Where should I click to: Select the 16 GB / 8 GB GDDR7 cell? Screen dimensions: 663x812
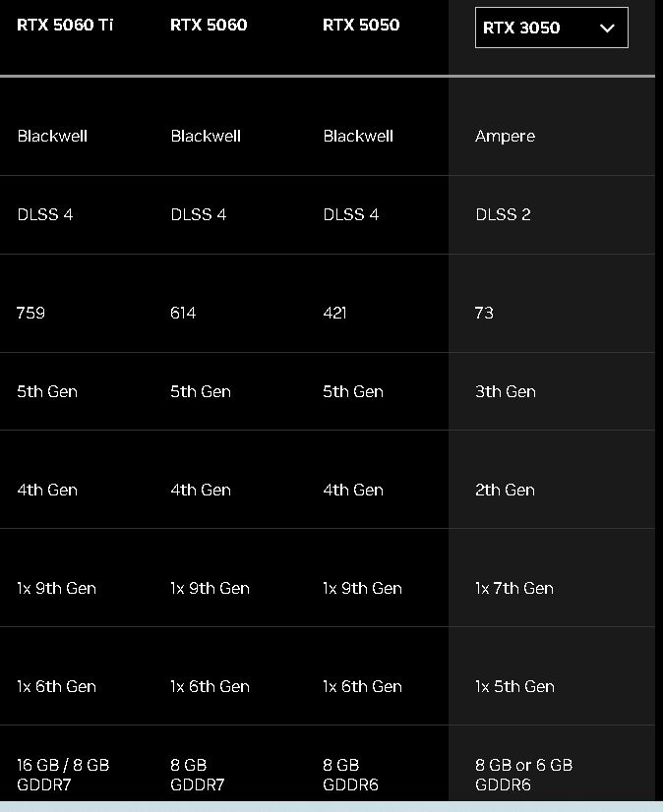click(63, 774)
